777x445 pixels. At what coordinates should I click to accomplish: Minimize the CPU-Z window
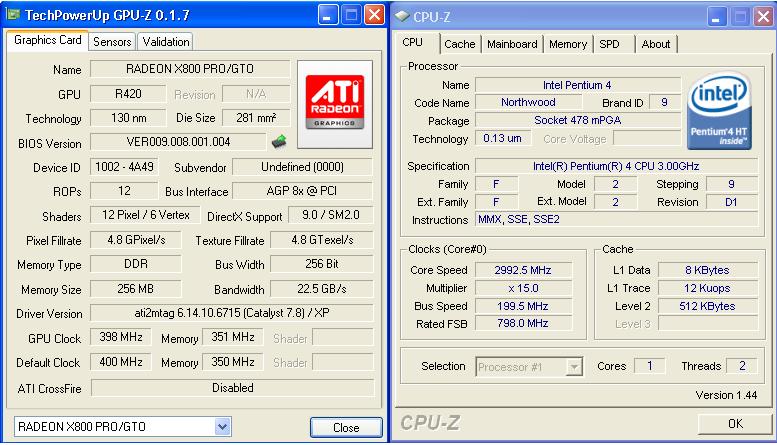click(717, 16)
